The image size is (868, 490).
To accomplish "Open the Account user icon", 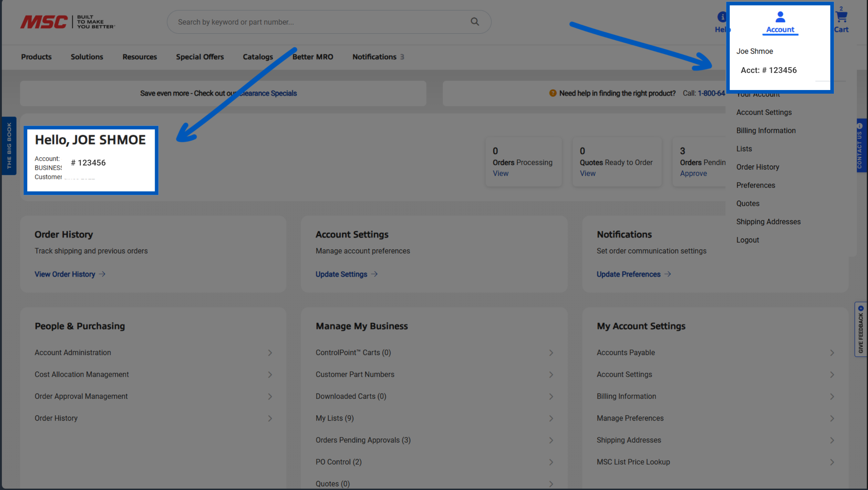I will point(780,17).
